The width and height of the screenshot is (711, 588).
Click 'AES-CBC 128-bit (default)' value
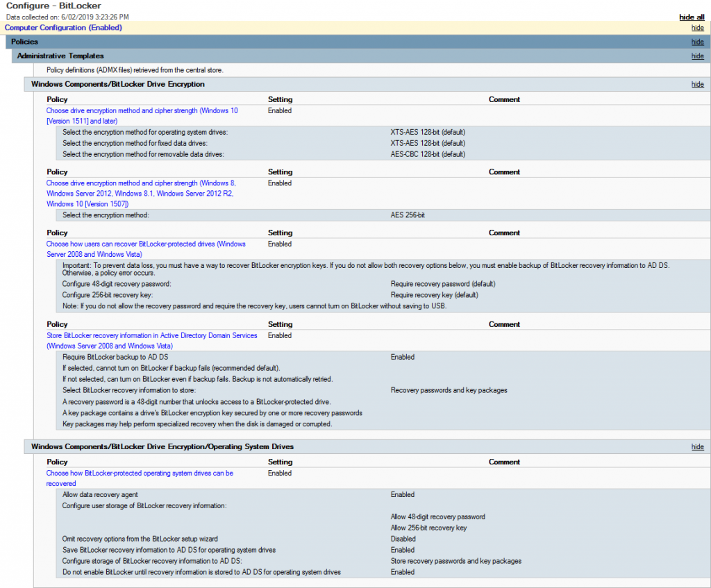click(428, 154)
